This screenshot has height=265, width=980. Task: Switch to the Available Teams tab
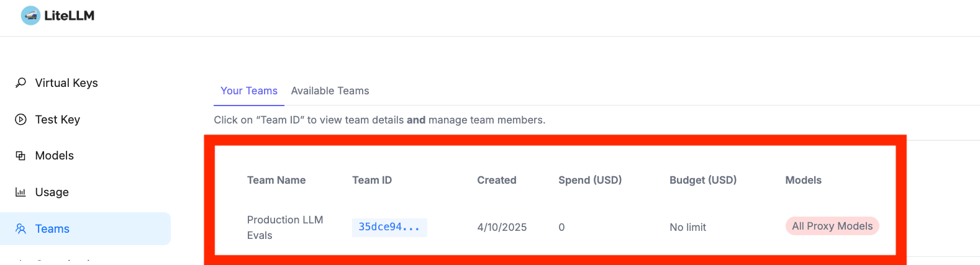pos(330,91)
